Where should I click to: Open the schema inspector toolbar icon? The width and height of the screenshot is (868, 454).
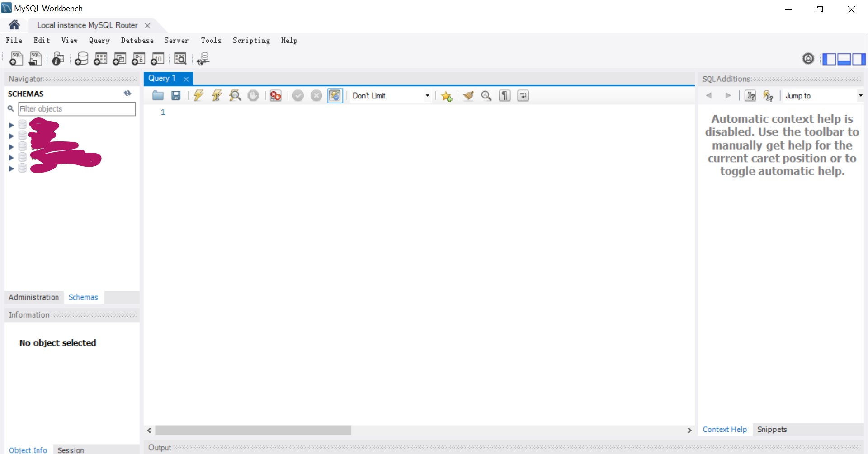pos(58,59)
